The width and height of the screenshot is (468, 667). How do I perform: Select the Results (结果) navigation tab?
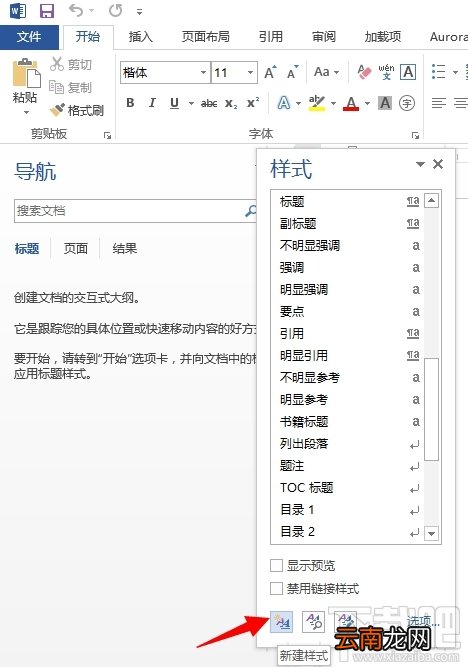pos(125,248)
